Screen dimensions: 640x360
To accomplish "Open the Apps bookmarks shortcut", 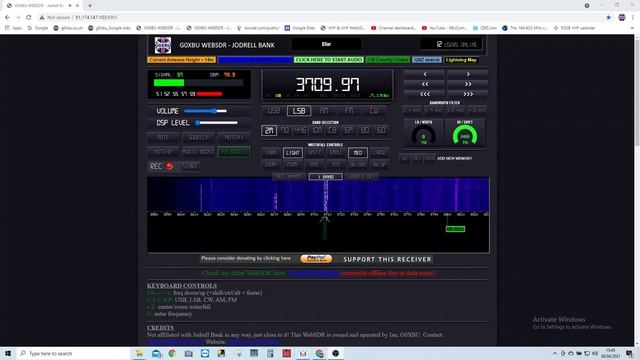I will click(x=13, y=28).
